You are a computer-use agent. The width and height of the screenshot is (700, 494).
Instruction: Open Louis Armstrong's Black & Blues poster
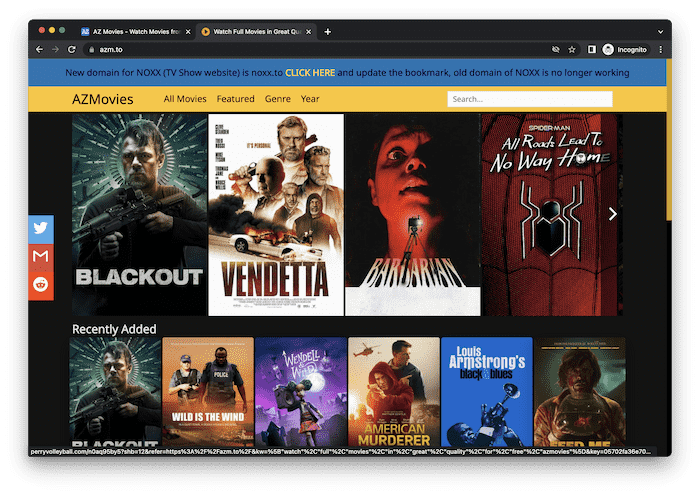(487, 392)
